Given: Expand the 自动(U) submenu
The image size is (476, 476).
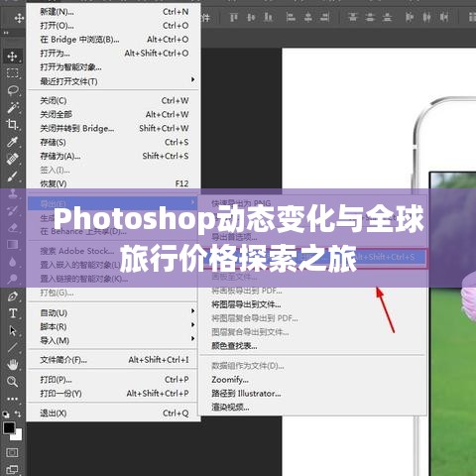Looking at the screenshot, I should [113, 312].
